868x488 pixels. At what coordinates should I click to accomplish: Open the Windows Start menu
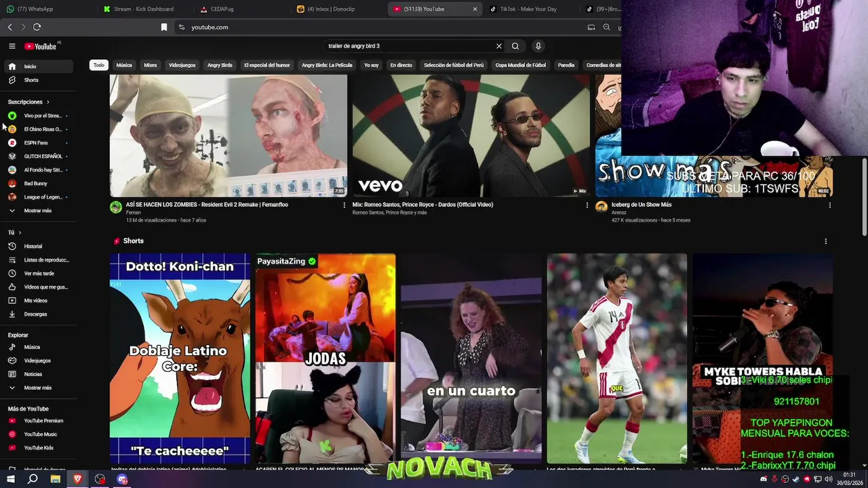coord(10,479)
